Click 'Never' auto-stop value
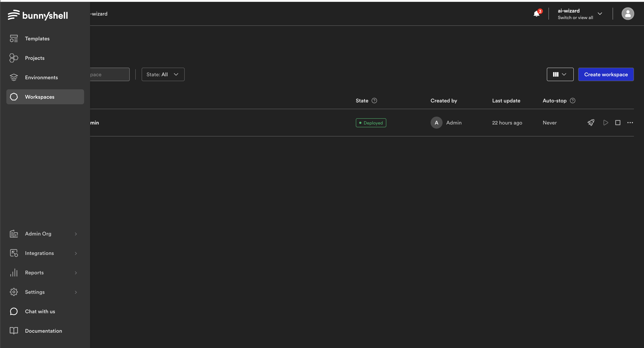The width and height of the screenshot is (644, 348). [x=550, y=123]
